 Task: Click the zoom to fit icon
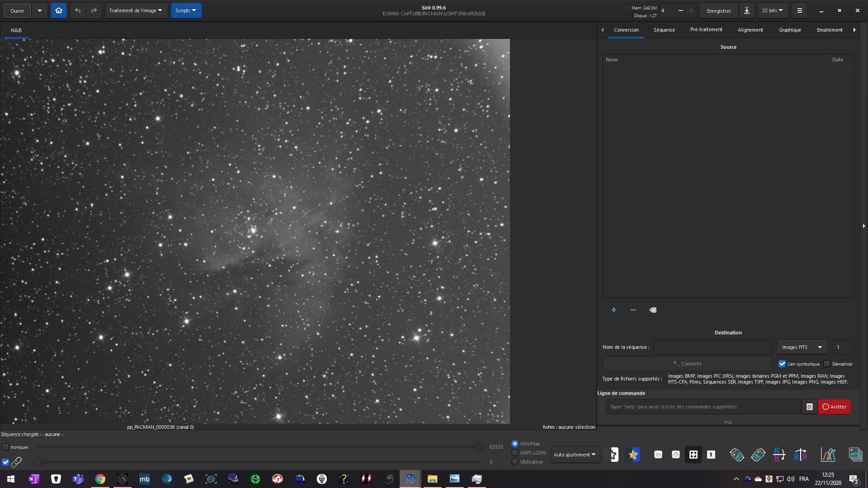point(693,455)
